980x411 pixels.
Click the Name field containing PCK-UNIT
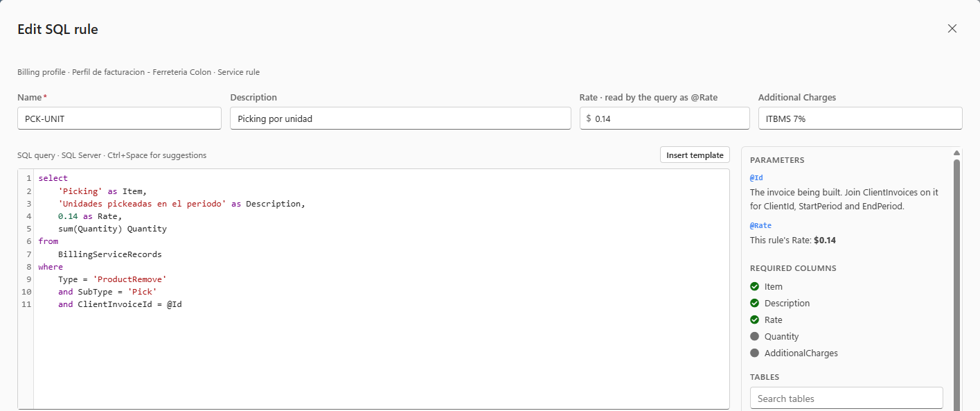[119, 119]
